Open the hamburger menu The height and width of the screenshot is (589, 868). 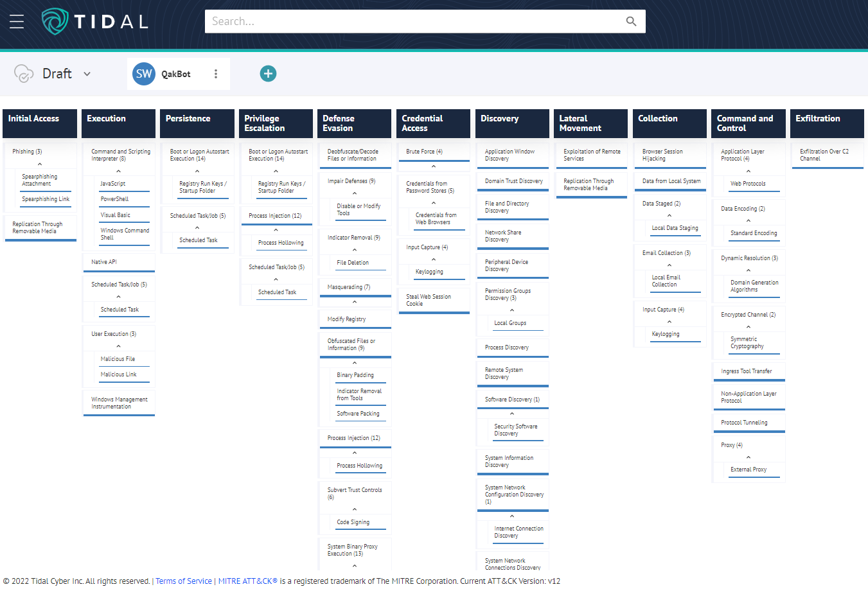tap(17, 22)
